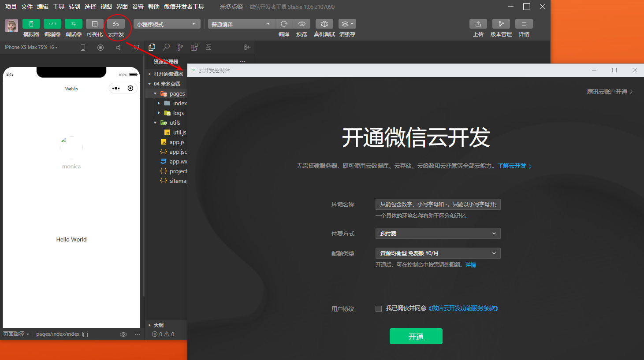Open the simulator status bar ellipsis menu
The width and height of the screenshot is (644, 360).
click(138, 334)
